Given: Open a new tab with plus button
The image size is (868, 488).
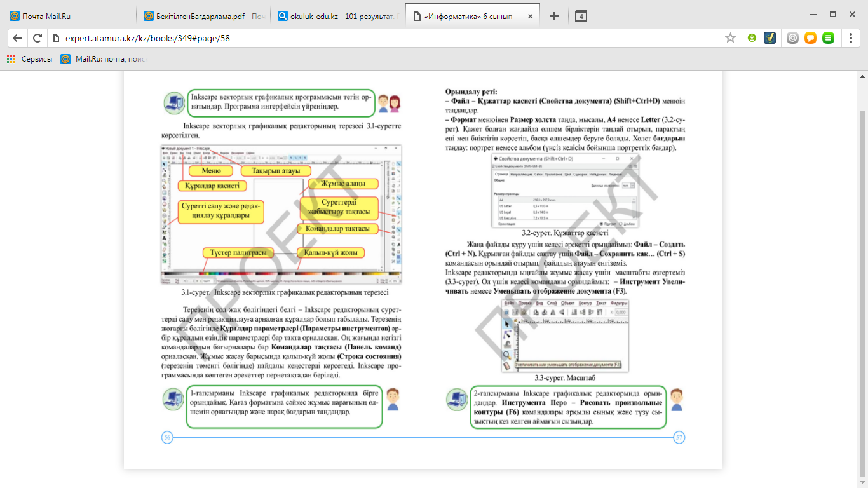Looking at the screenshot, I should point(554,16).
